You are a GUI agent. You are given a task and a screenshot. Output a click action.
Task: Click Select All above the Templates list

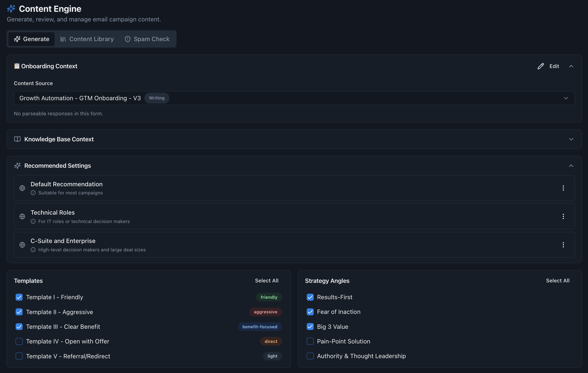point(267,280)
